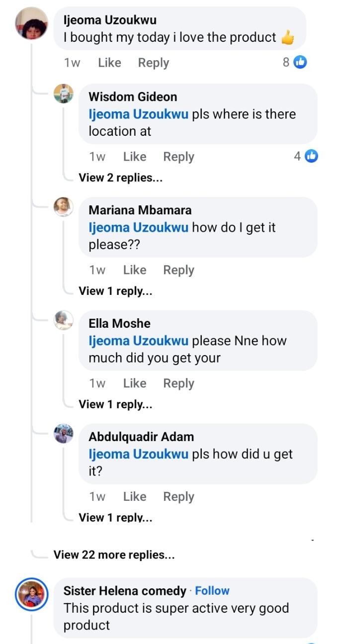The width and height of the screenshot is (345, 644).
Task: Like Ijeoma Uzoukwu's top comment
Action: [x=109, y=63]
